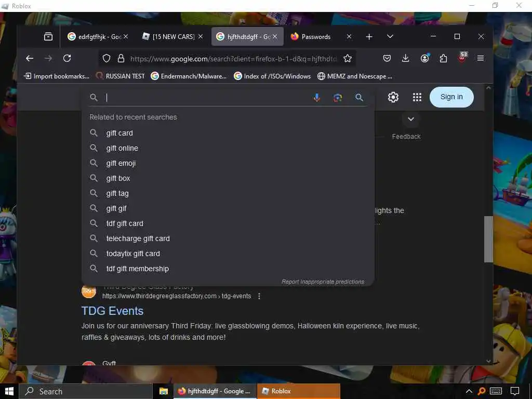Expand chevron above Feedback
Viewport: 532px width, 399px height.
[410, 119]
